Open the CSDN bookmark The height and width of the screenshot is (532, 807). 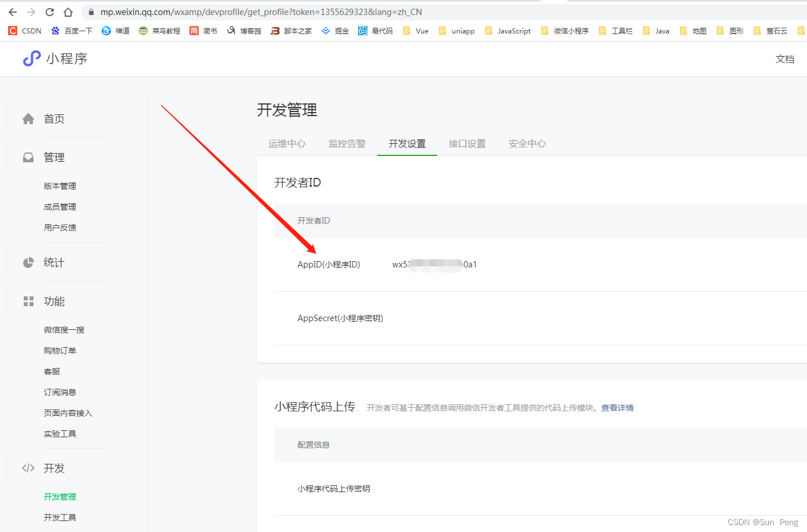point(25,31)
